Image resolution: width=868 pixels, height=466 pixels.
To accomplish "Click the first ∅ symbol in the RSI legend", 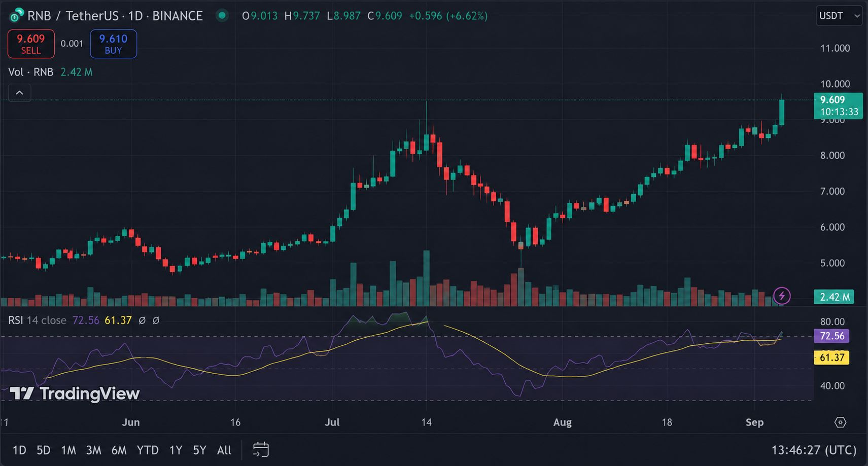I will [142, 320].
